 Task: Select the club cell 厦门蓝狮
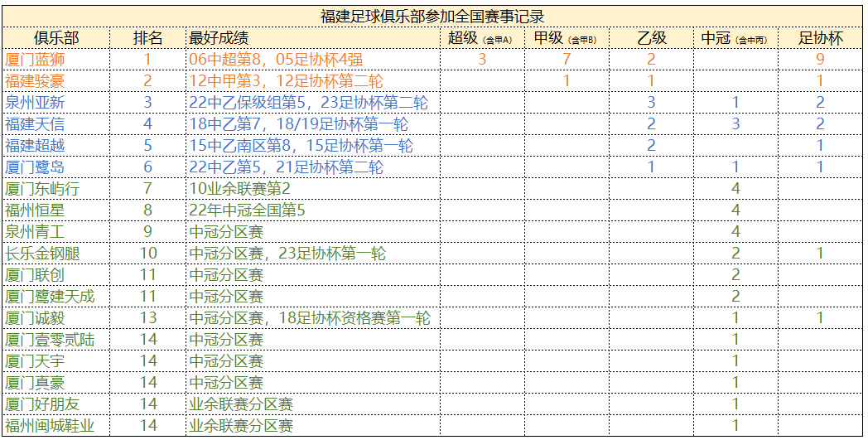[56, 60]
